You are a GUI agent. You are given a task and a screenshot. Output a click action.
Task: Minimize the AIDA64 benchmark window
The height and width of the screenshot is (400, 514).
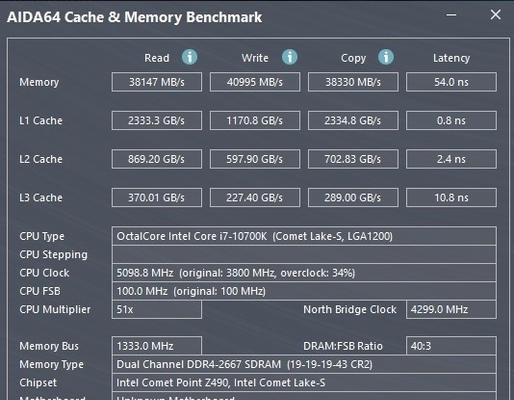[451, 15]
